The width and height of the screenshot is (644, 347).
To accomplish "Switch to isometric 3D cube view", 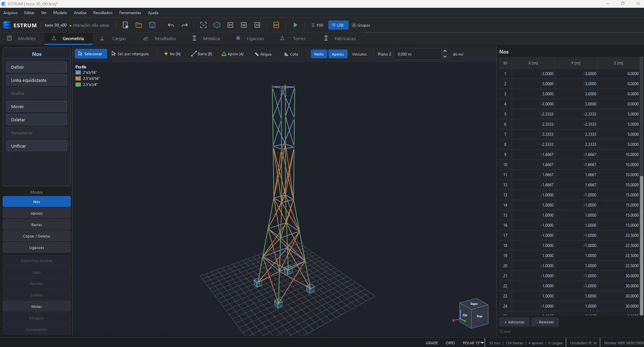I will coord(217,25).
